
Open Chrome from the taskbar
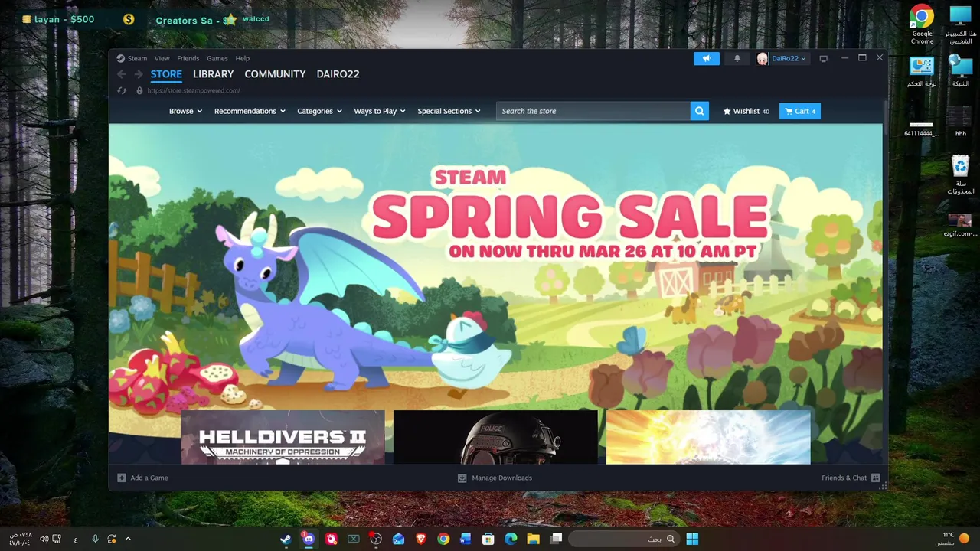[443, 539]
